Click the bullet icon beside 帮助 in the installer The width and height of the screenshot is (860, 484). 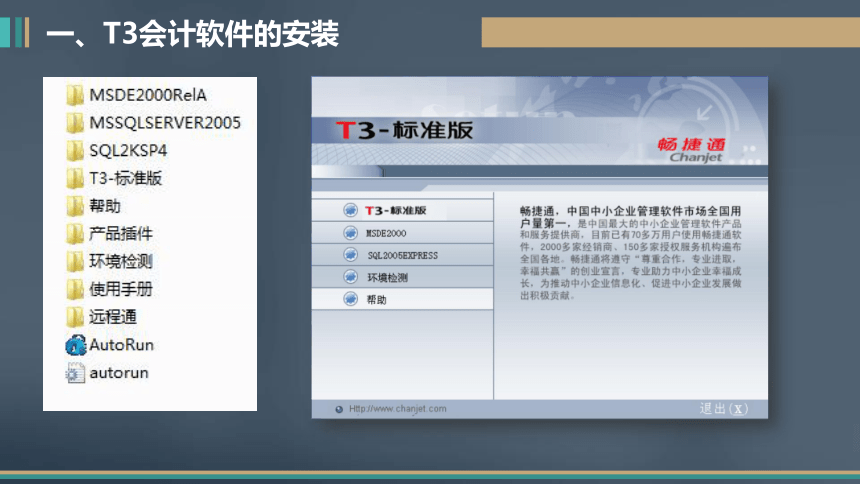click(350, 299)
